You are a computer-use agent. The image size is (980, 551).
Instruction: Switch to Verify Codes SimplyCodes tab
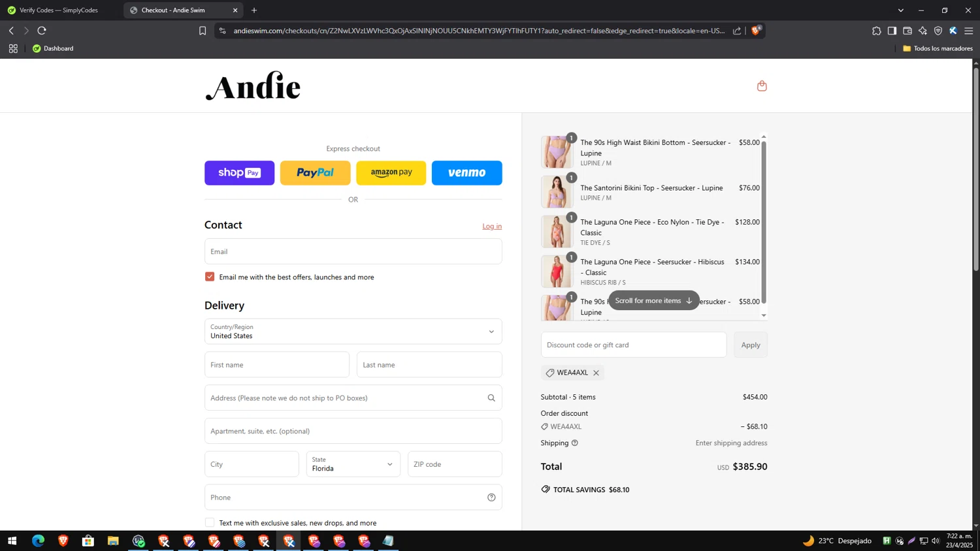pos(59,10)
